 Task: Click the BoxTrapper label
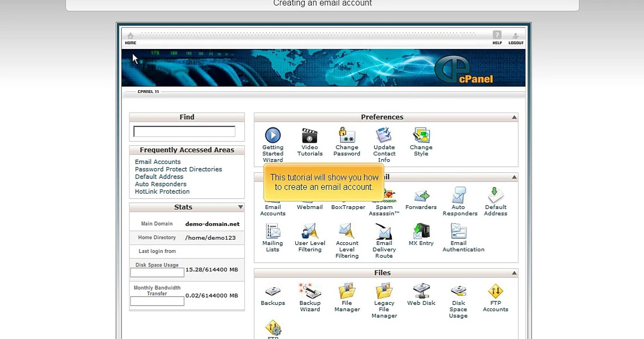(x=348, y=207)
